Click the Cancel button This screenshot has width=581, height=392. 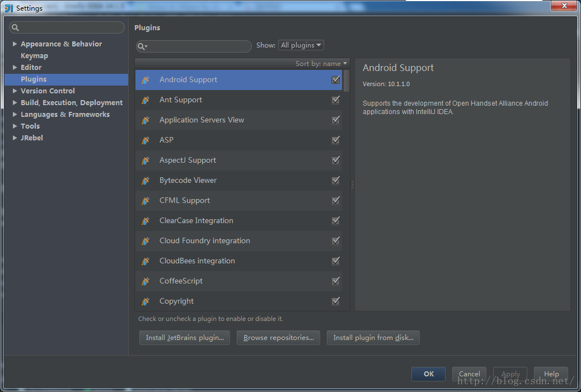point(469,374)
